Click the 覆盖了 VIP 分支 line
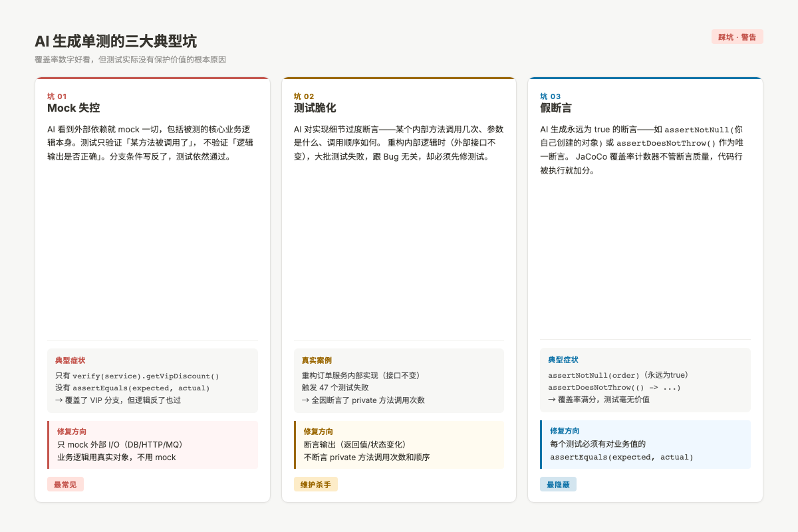 tap(118, 400)
